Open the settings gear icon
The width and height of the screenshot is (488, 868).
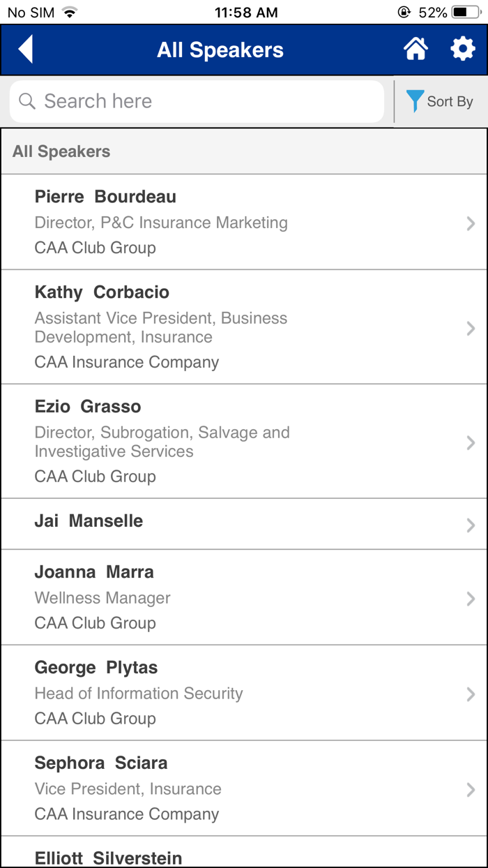pos(463,49)
